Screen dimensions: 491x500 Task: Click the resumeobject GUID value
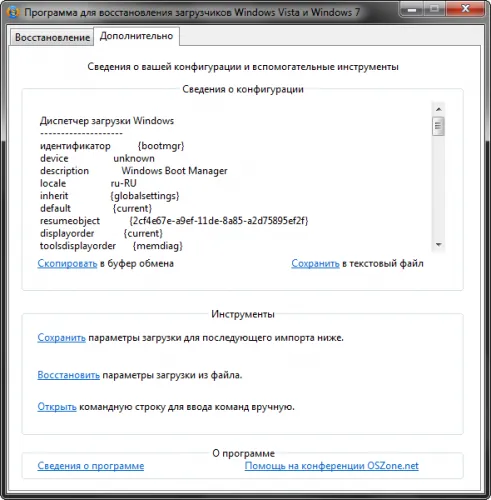(219, 221)
